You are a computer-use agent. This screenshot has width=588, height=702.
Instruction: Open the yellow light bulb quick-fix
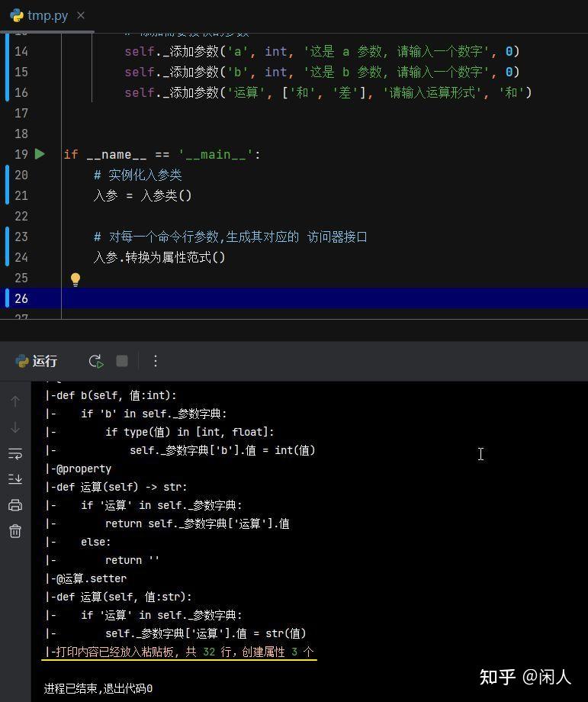[x=76, y=279]
